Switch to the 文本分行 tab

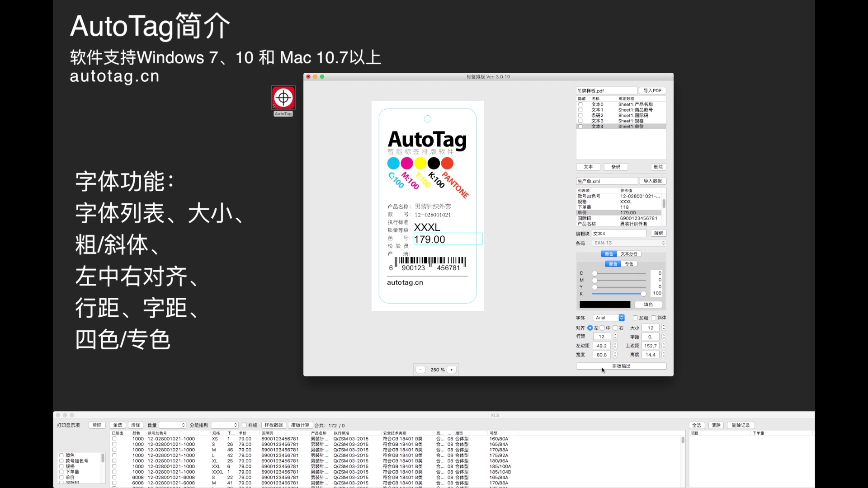click(629, 254)
